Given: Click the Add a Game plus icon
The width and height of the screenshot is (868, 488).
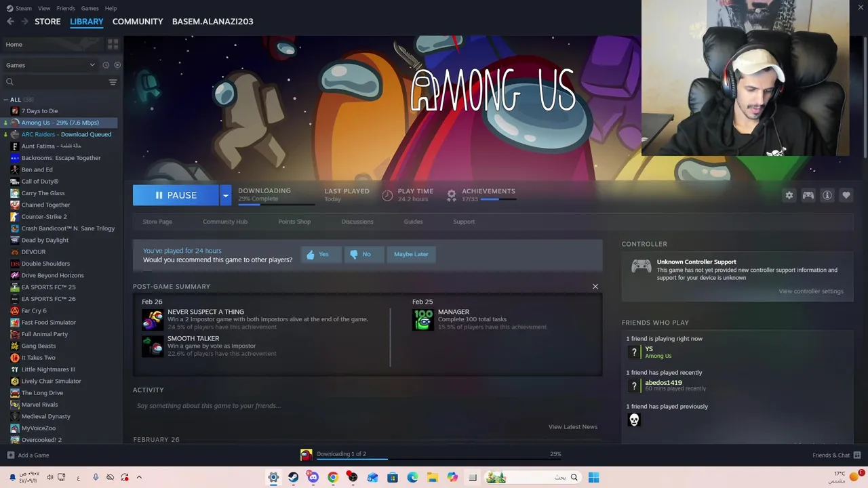Looking at the screenshot, I should 10,455.
